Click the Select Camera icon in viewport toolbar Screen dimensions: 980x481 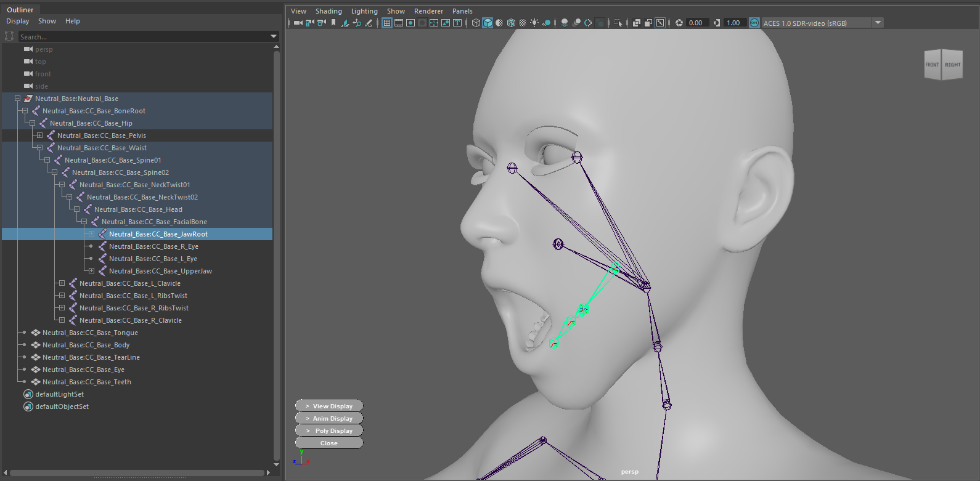pos(298,23)
